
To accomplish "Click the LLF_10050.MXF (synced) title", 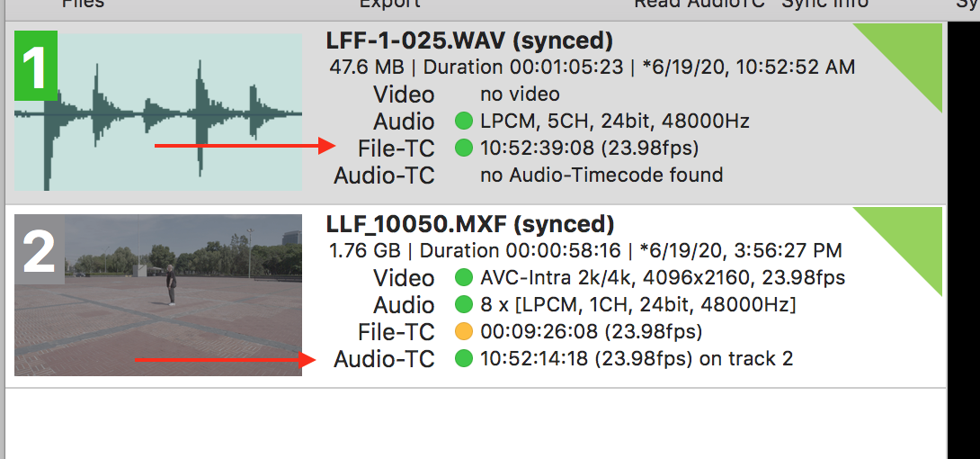I will tap(470, 224).
